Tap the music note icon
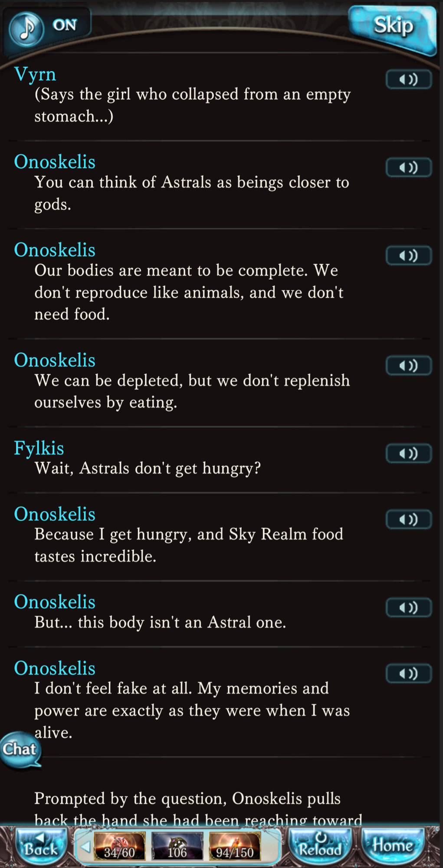443x868 pixels. (x=27, y=29)
